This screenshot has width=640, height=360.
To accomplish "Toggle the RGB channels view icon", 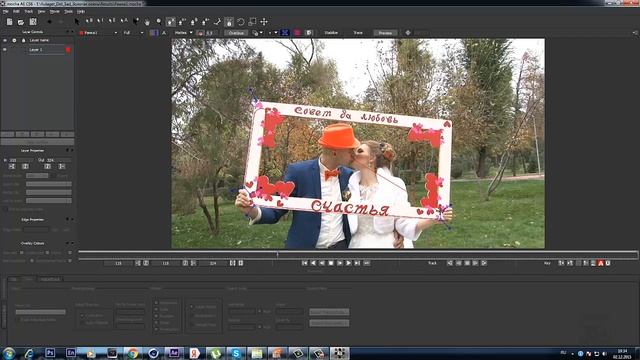I will (x=153, y=33).
